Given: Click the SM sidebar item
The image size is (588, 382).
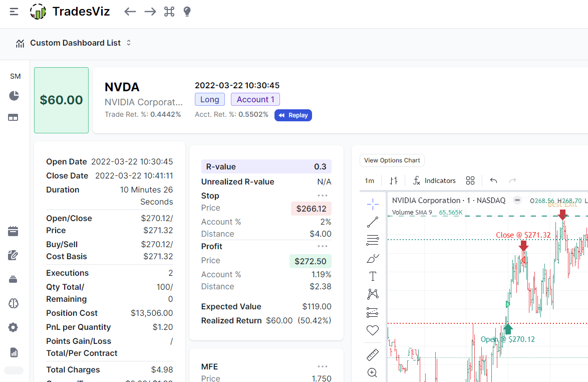Looking at the screenshot, I should [x=16, y=77].
